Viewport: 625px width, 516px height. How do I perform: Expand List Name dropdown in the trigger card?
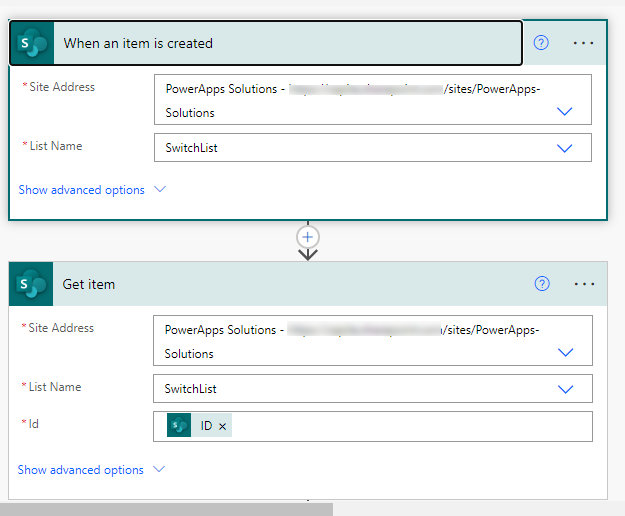(564, 148)
